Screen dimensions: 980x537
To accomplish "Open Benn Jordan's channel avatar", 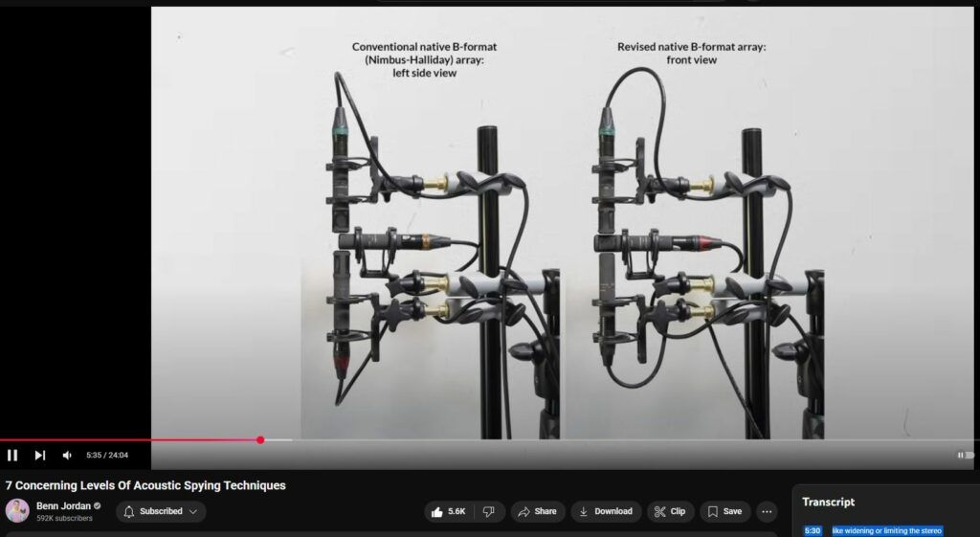I will 17,511.
